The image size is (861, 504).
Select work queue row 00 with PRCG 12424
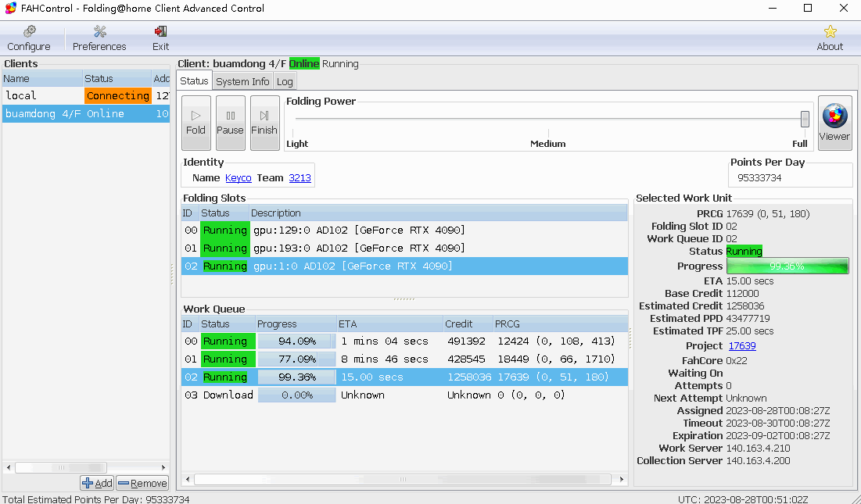point(404,341)
